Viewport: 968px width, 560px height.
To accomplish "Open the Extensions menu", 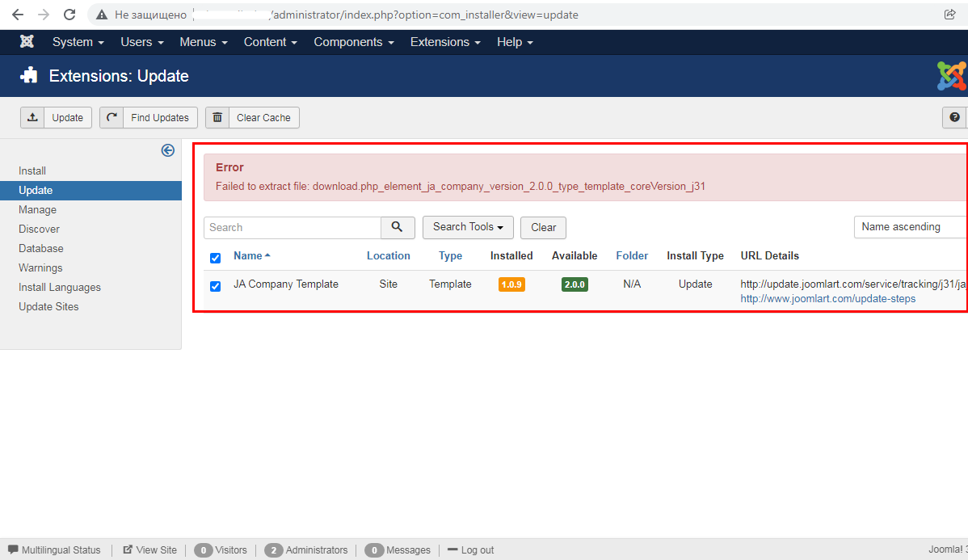I will [x=445, y=42].
